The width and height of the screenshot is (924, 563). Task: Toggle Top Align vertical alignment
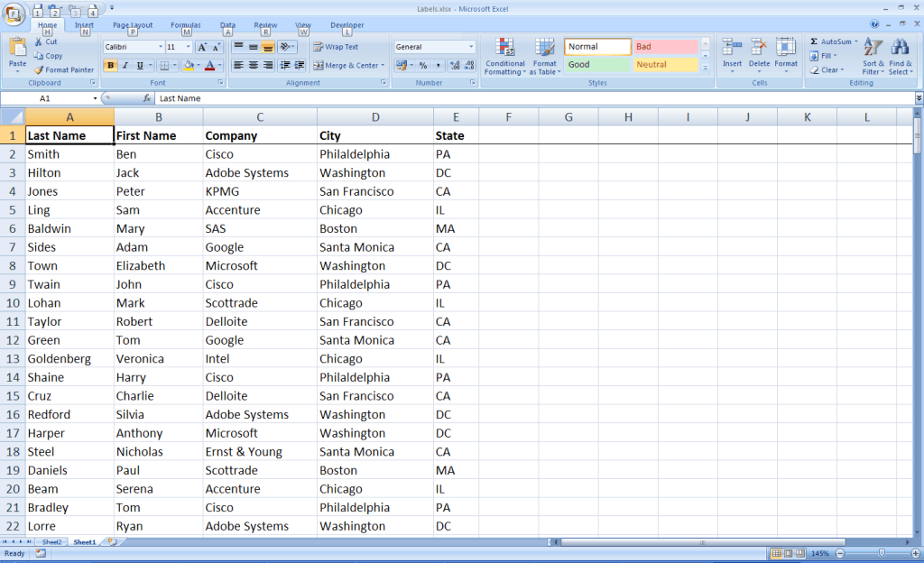pos(238,47)
